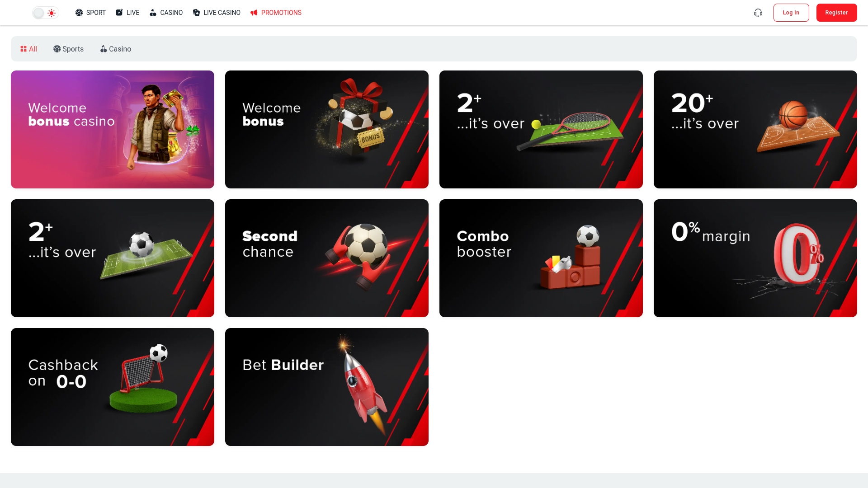
Task: Filter promotions by Sports tab
Action: pos(68,49)
